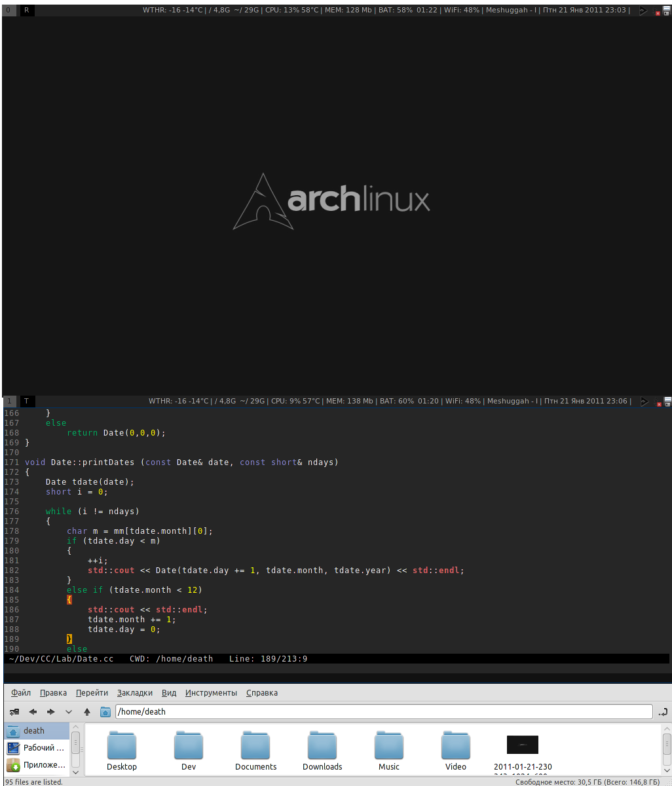The width and height of the screenshot is (672, 786).
Task: Click the T layout indicator in second bar
Action: (x=28, y=401)
